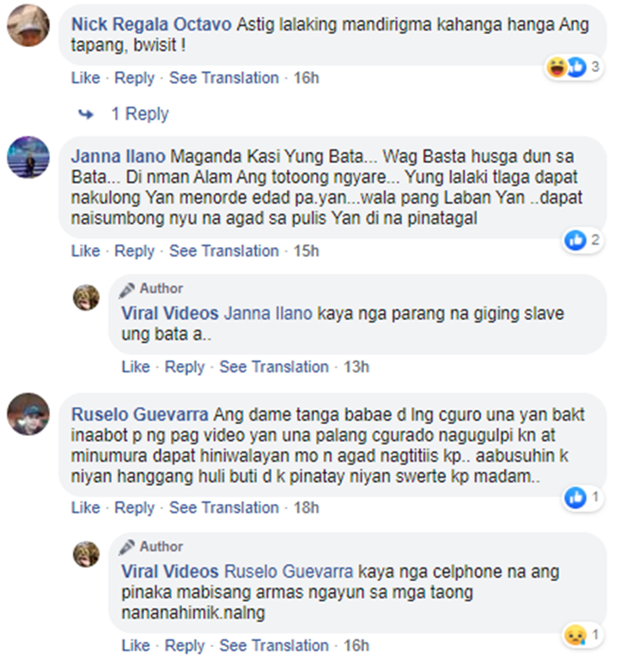
Task: Click mentioned Ruselo Guevarra in Viral Videos reply
Action: tap(289, 572)
